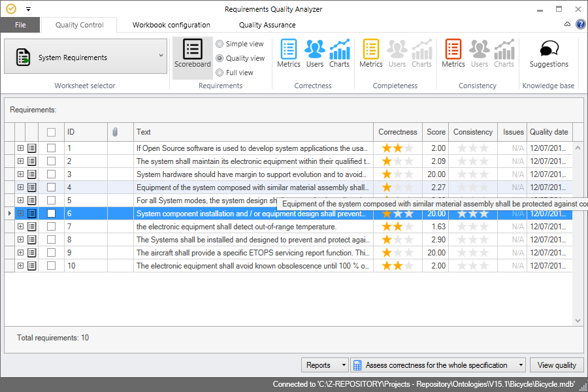
Task: Sort by the Score column header
Action: point(436,132)
